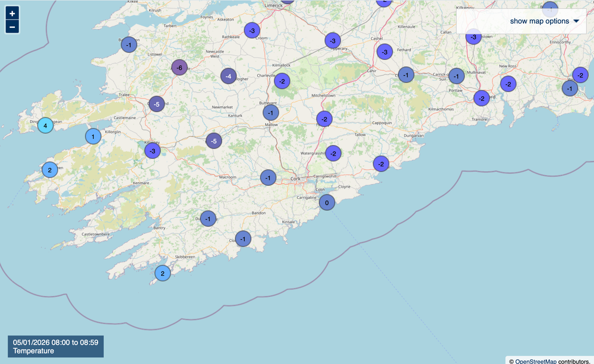
Task: Click the -3 marker at Killarney
Action: (x=153, y=151)
